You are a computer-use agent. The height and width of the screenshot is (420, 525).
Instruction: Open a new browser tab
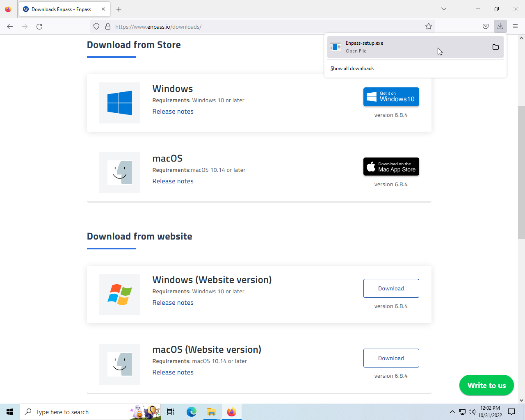pyautogui.click(x=119, y=9)
